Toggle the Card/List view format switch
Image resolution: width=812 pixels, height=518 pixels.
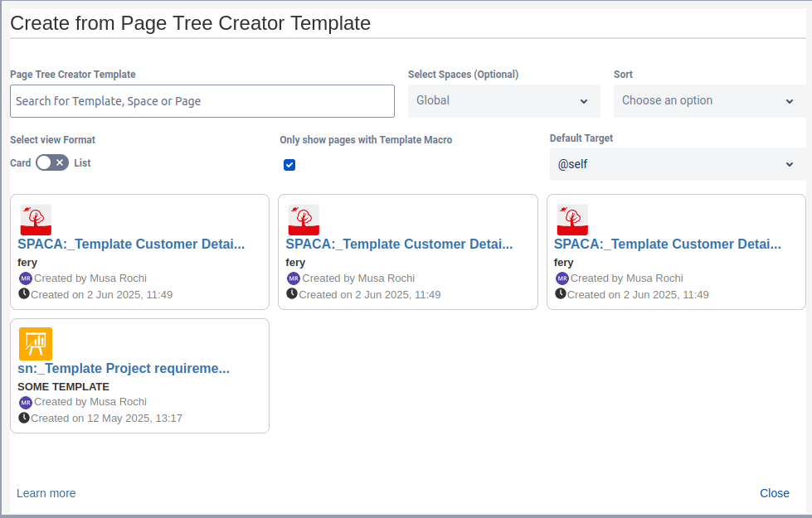click(52, 163)
